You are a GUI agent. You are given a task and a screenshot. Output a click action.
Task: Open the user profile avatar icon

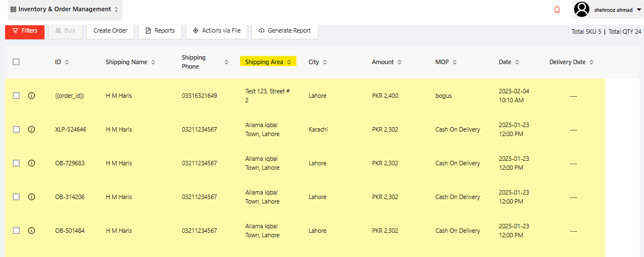point(581,10)
